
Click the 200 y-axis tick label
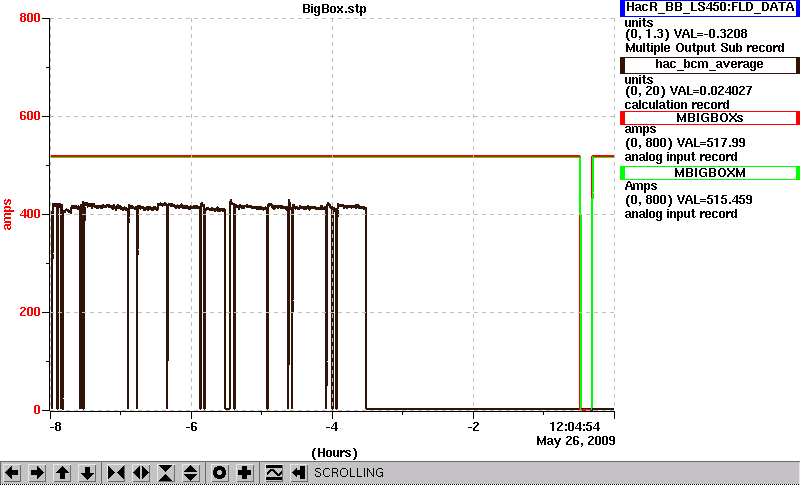(30, 312)
